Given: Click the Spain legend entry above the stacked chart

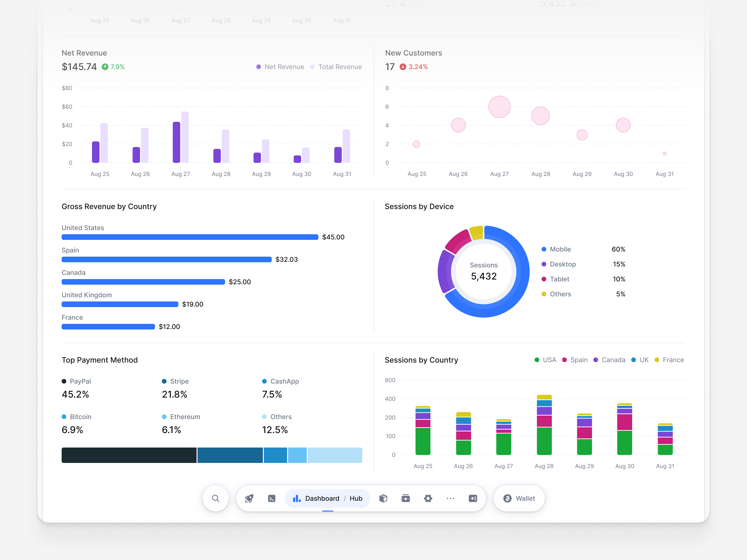Looking at the screenshot, I should pyautogui.click(x=575, y=360).
